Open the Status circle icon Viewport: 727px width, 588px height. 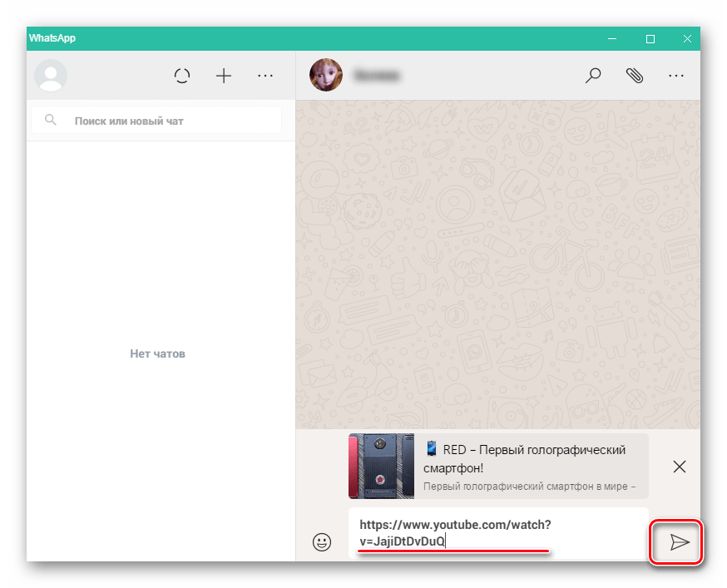[182, 76]
